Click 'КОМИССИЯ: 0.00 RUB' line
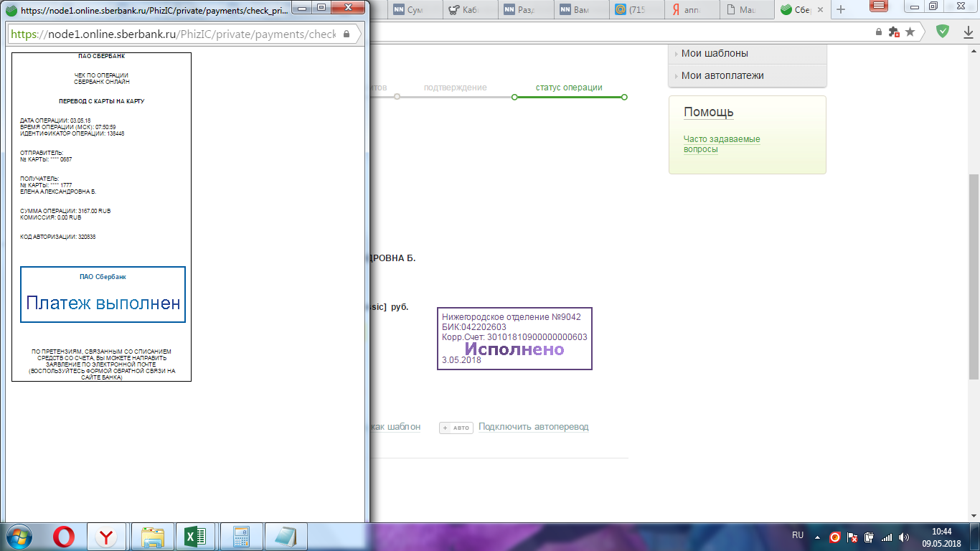The image size is (980, 551). click(50, 217)
